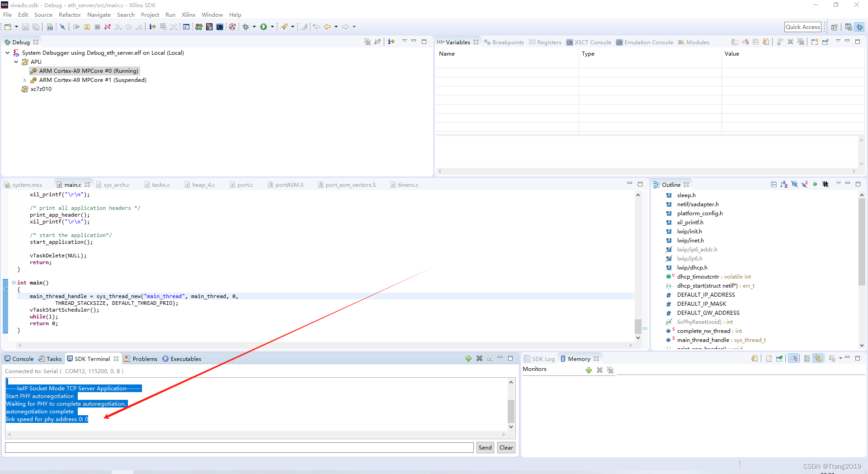Viewport: 868px width, 474px height.
Task: Open the Xilinx menu
Action: tap(189, 14)
